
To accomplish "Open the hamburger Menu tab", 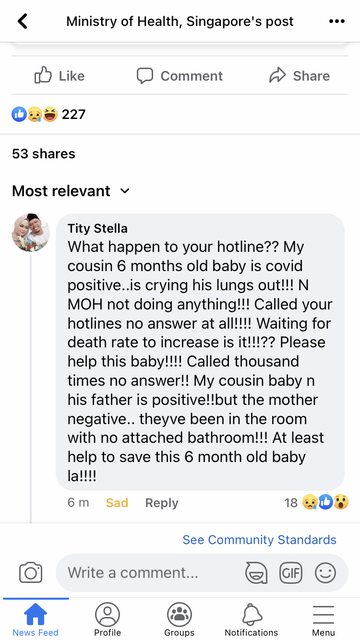I will pyautogui.click(x=323, y=620).
